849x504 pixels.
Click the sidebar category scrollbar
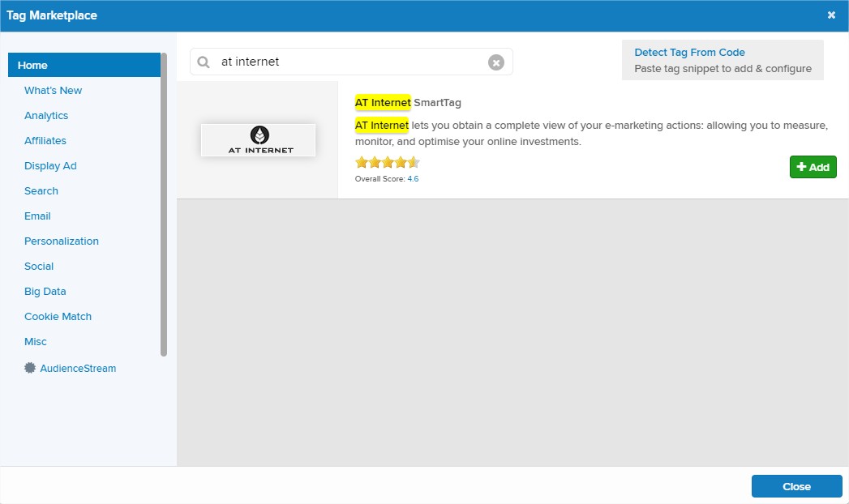point(164,203)
